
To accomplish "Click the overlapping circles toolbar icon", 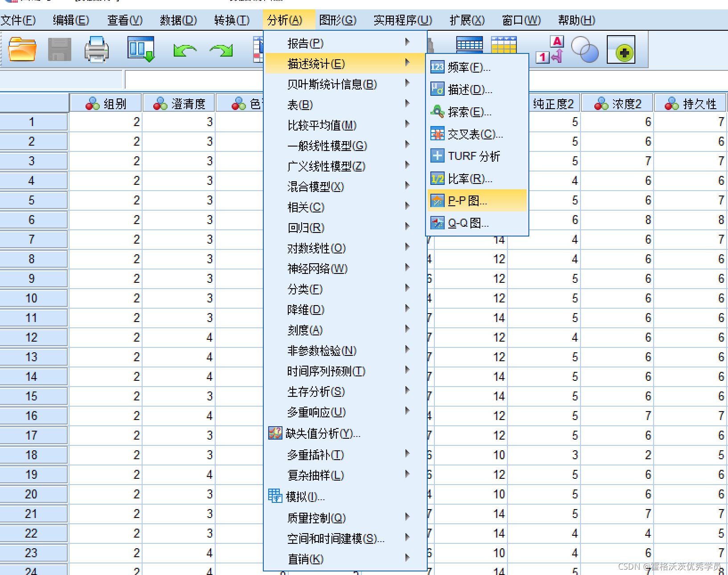I will (x=585, y=49).
